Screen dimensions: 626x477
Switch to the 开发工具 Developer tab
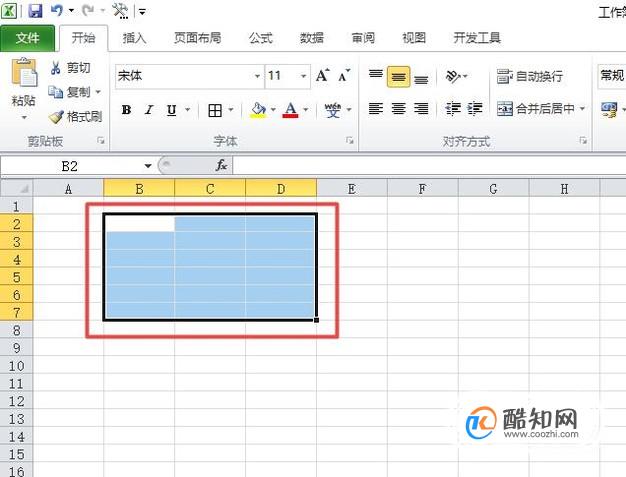coord(477,38)
